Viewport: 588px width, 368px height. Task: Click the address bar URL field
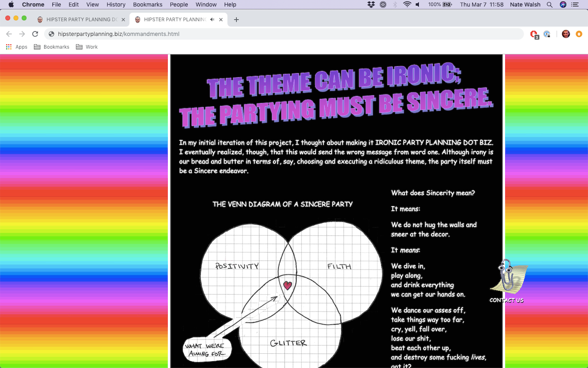(x=284, y=34)
